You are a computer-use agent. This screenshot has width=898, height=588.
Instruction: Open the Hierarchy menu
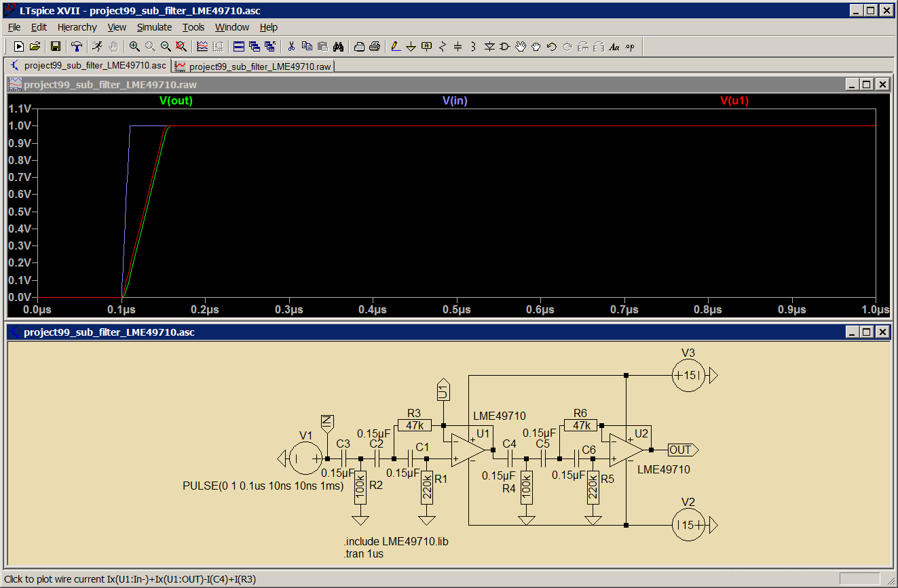77,27
